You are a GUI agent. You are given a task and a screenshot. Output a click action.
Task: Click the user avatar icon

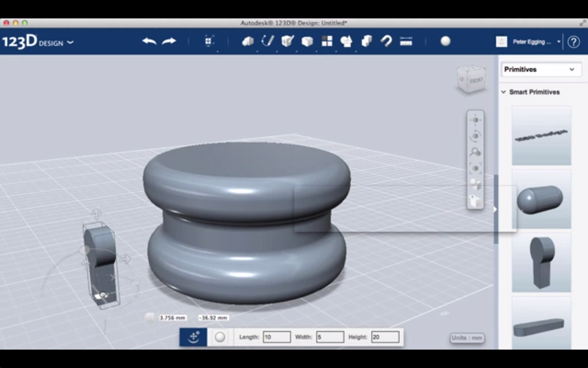click(501, 42)
